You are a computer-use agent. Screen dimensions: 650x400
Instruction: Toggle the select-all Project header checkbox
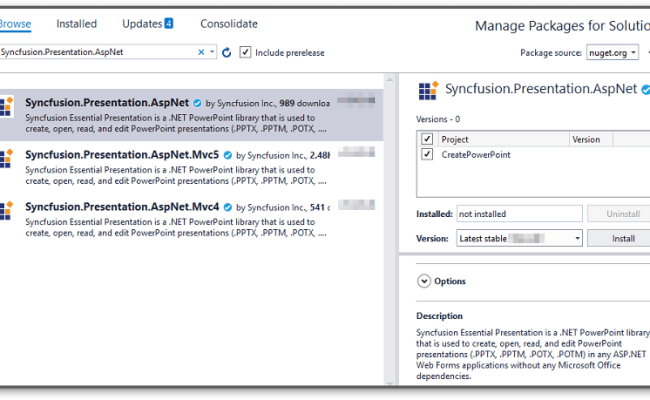[x=427, y=139]
